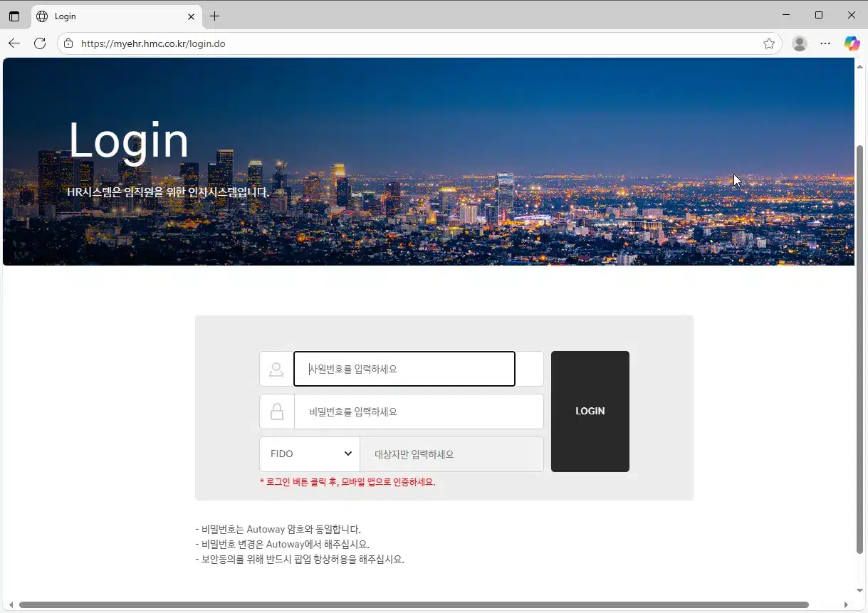Focus the 사원번호를 입력하세요 field
Screen dimensions: 868x613
point(404,369)
